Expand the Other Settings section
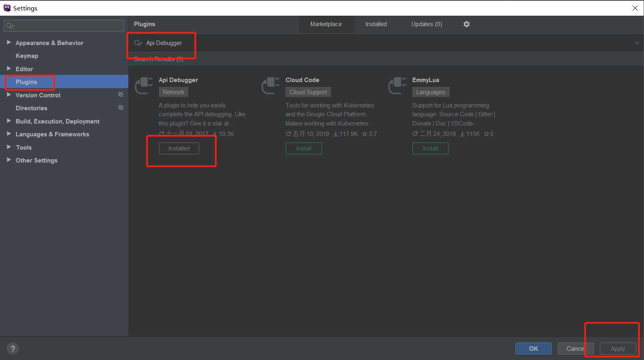Viewport: 644px width, 360px height. click(x=9, y=160)
